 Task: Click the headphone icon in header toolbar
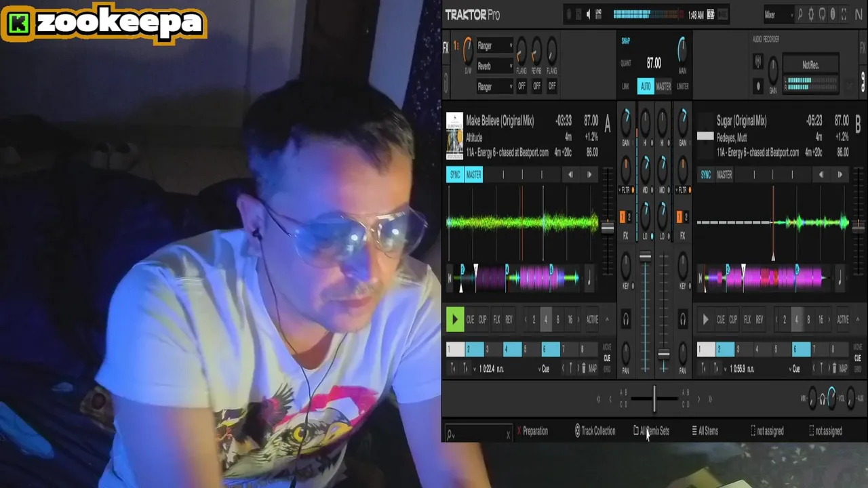(x=822, y=15)
